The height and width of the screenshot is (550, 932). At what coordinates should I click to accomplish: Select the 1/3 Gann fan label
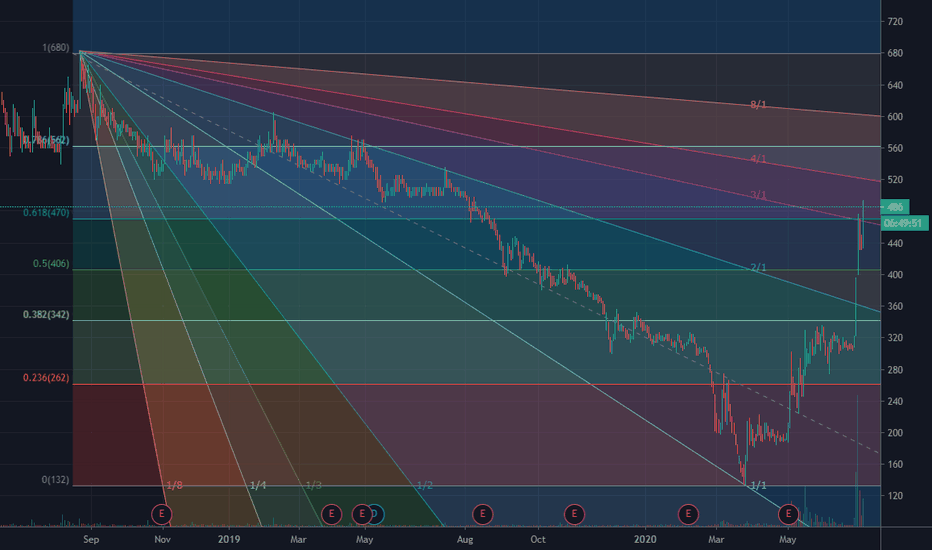tap(314, 486)
